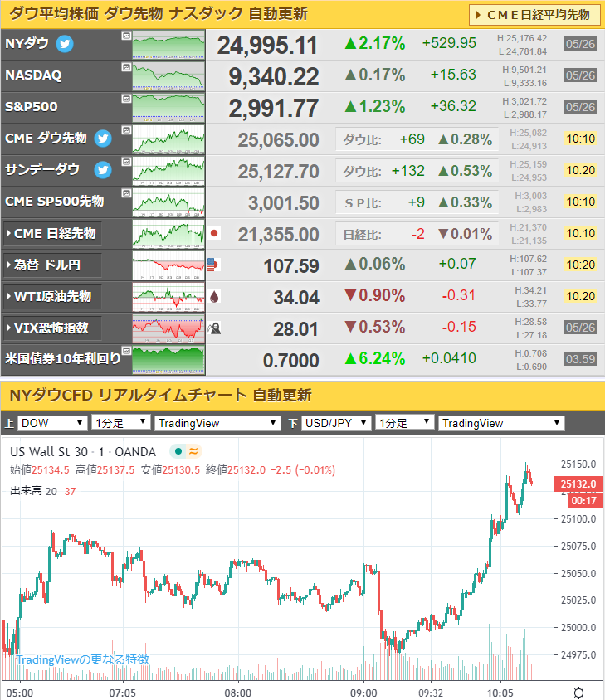Image resolution: width=605 pixels, height=700 pixels.
Task: Open Twitter icon next to サンデーダウ
Action: 103,170
